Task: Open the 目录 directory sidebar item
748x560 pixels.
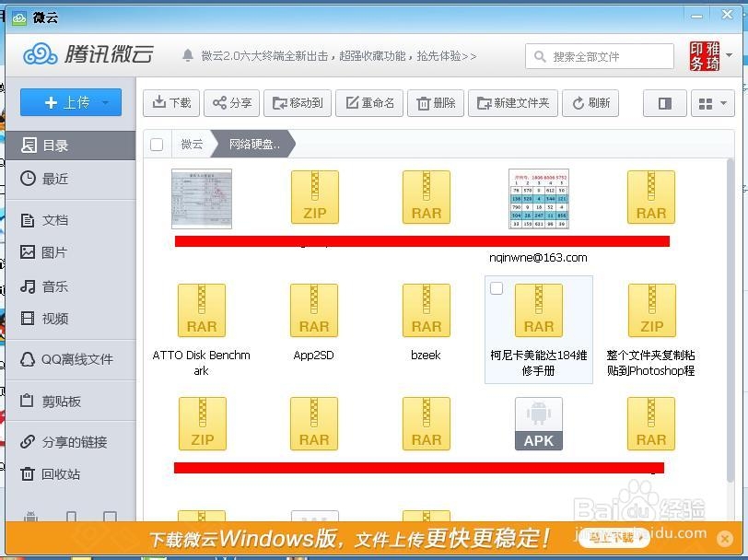Action: pos(71,146)
